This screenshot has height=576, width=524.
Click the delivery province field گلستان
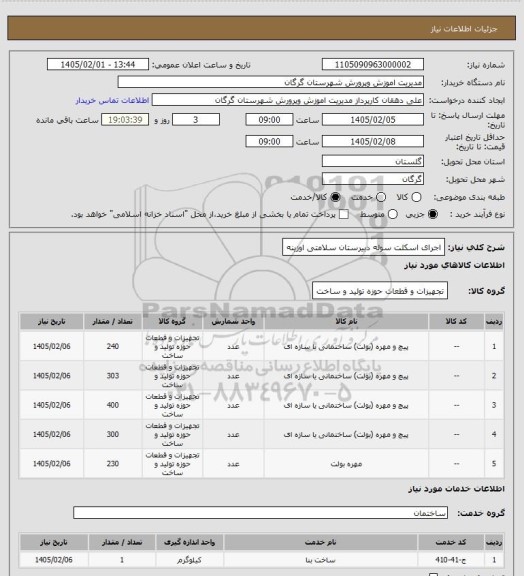(x=373, y=161)
